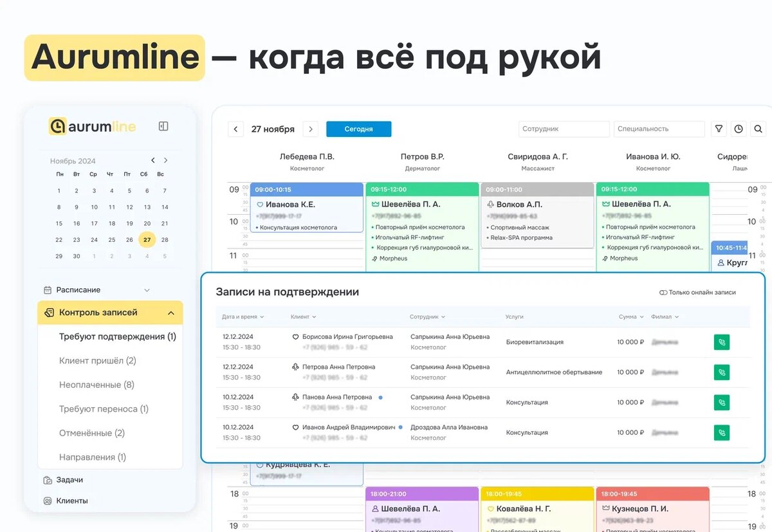Collapse the sidebar panel icon
Screen dimensions: 772x532
tap(163, 126)
